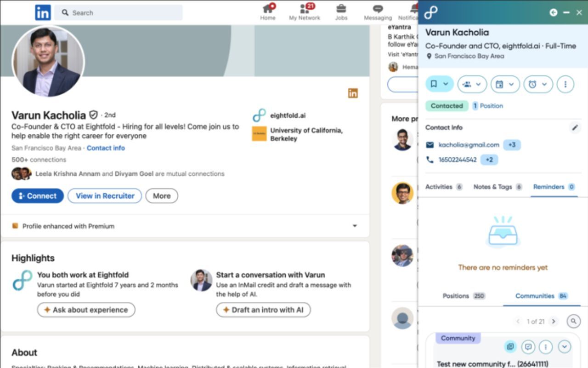Click the eightfold.ai company logo on the profile

pyautogui.click(x=260, y=115)
